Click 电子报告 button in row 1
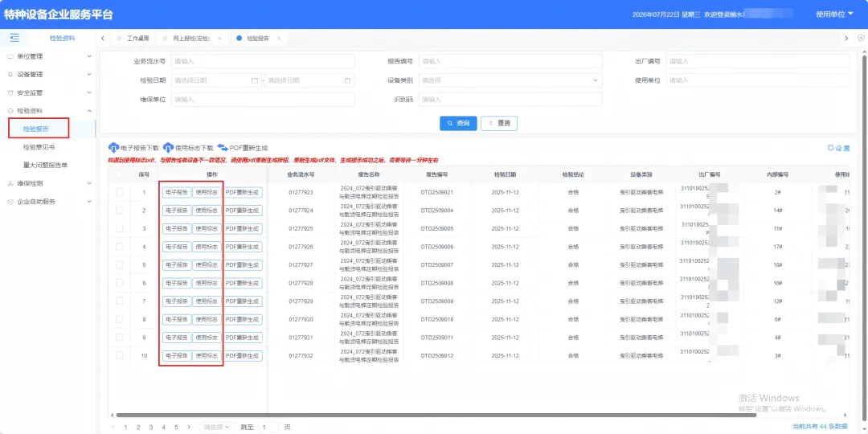The width and height of the screenshot is (868, 434). tap(177, 193)
